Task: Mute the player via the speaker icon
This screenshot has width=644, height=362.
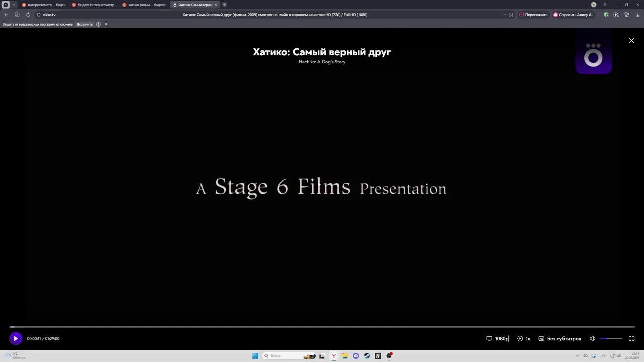Action: point(592,339)
